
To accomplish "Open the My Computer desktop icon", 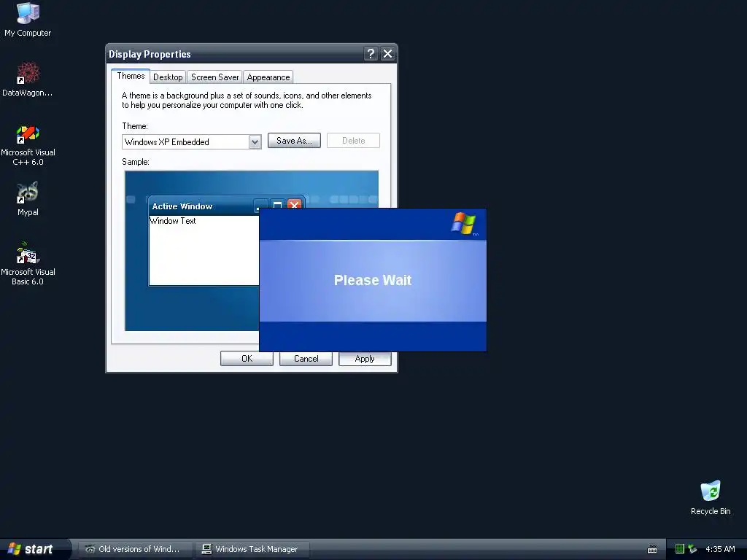I will point(28,19).
